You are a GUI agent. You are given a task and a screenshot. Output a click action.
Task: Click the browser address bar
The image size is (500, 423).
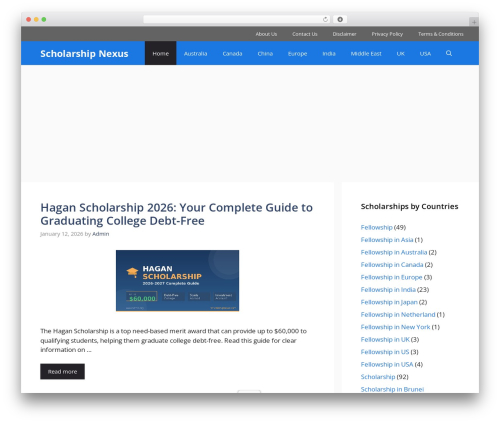click(236, 20)
